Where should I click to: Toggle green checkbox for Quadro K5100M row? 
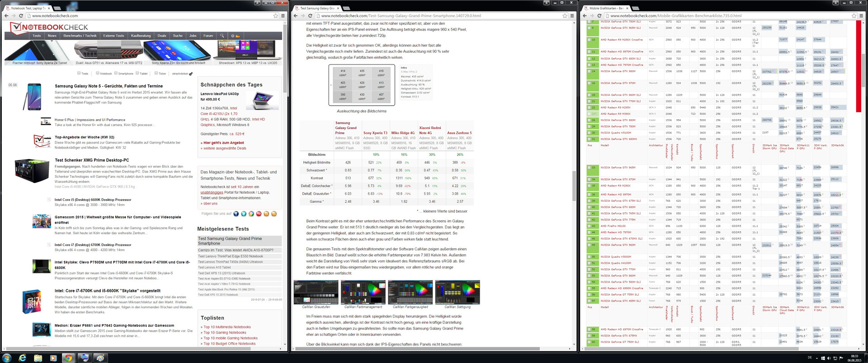click(x=589, y=133)
